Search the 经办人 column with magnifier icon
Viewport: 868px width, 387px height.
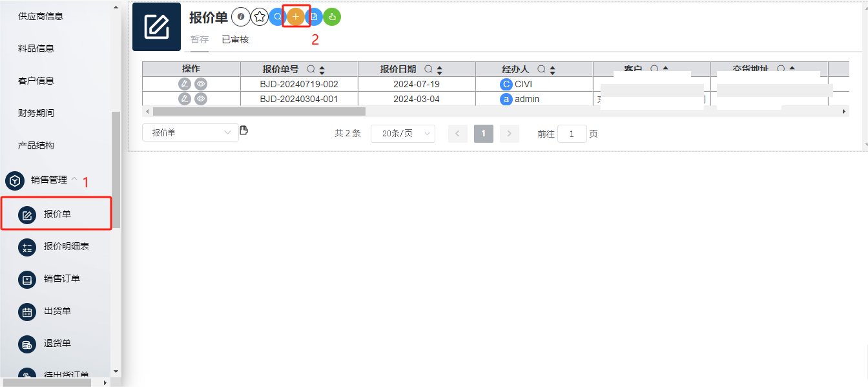[541, 69]
